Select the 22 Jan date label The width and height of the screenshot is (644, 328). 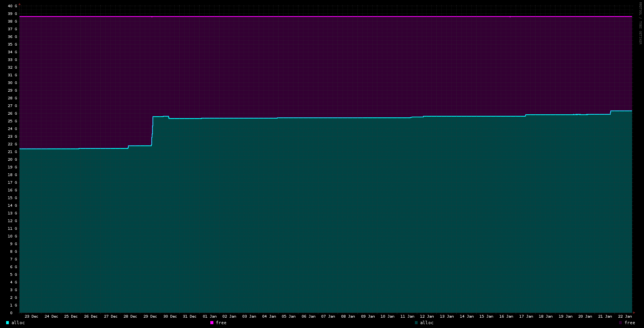pyautogui.click(x=625, y=316)
